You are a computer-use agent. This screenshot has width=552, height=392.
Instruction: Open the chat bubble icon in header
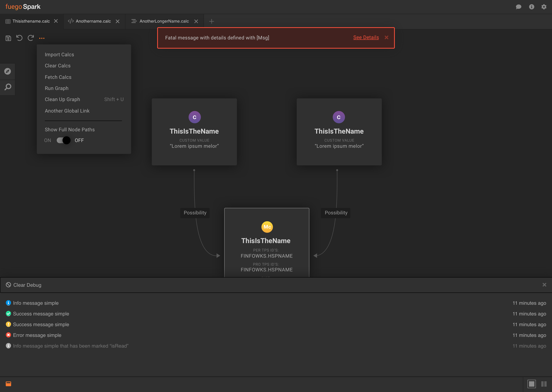coord(518,7)
